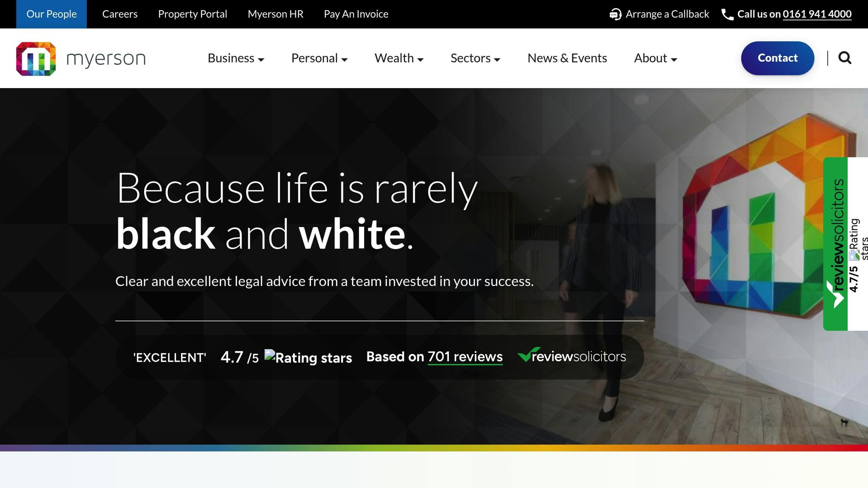Image resolution: width=868 pixels, height=488 pixels.
Task: Click the Myerson logo icon
Action: pyautogui.click(x=36, y=58)
